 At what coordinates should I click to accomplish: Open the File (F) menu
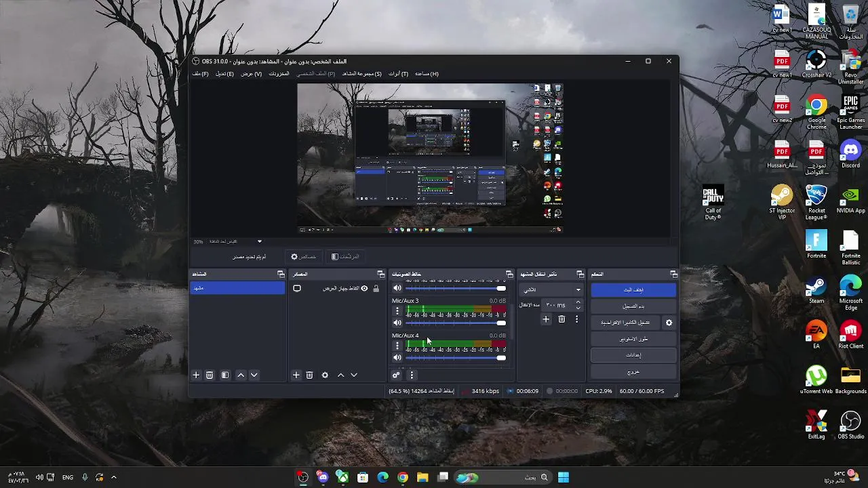pos(200,73)
